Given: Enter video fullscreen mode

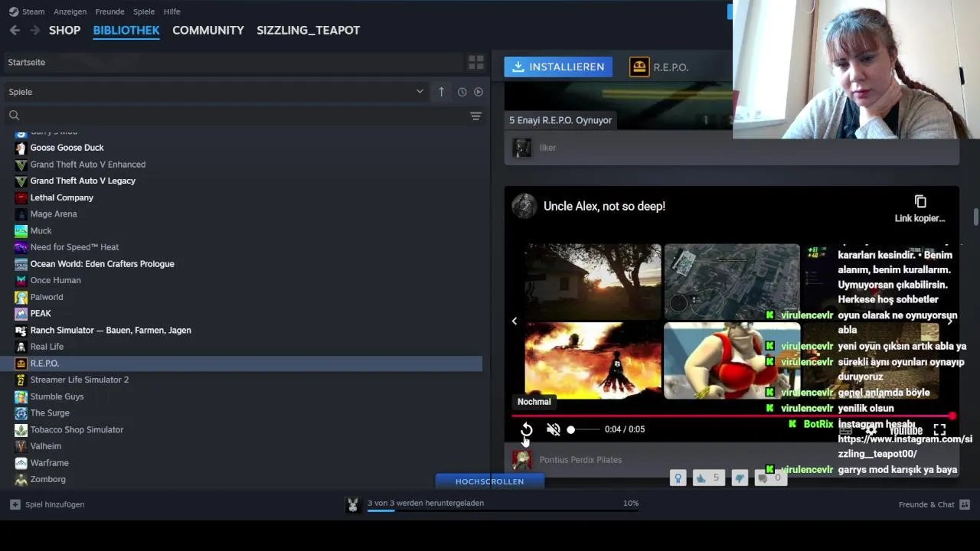Looking at the screenshot, I should point(939,430).
